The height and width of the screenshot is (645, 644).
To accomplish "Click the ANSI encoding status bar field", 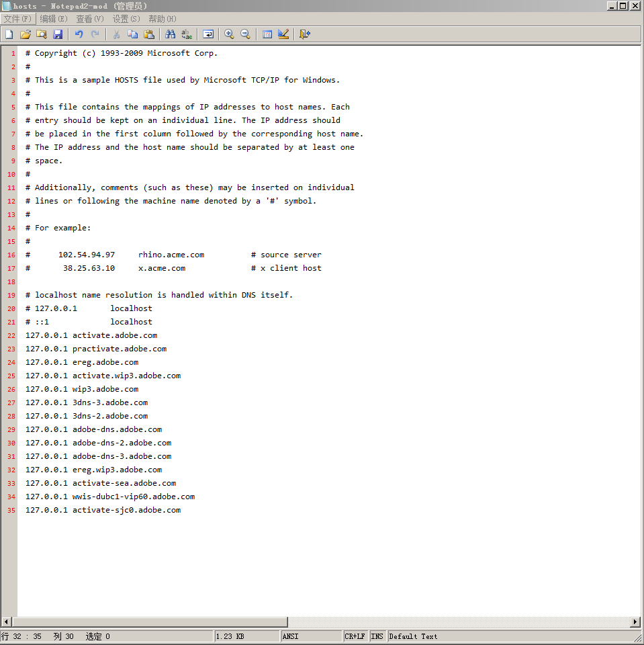I will (311, 636).
